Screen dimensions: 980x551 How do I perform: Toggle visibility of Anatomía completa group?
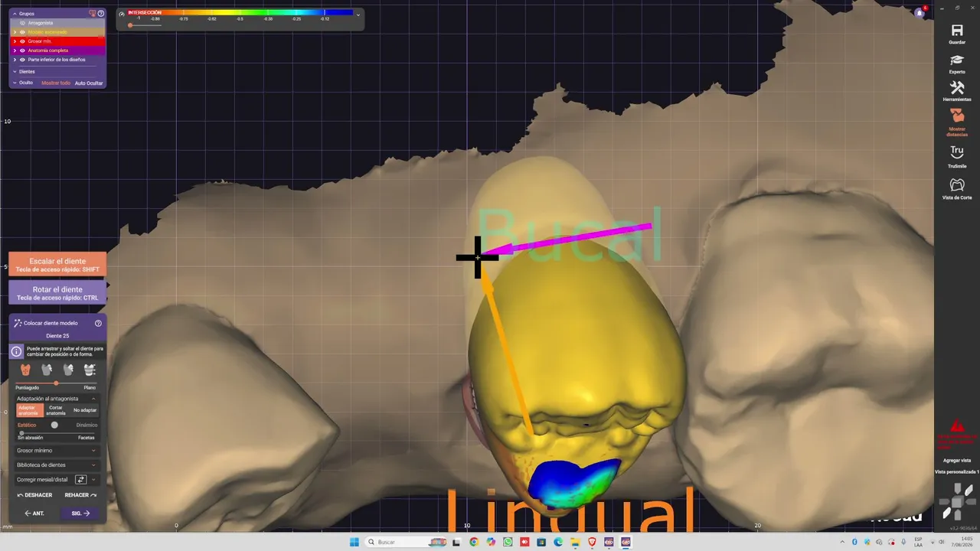coord(22,51)
